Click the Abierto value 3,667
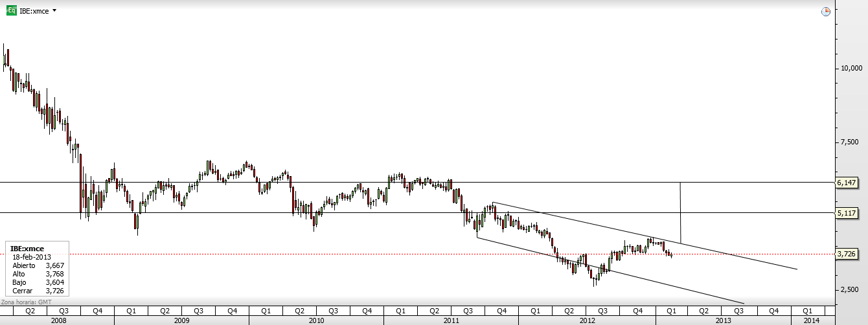Screen dimensions: 868x325 pos(54,265)
